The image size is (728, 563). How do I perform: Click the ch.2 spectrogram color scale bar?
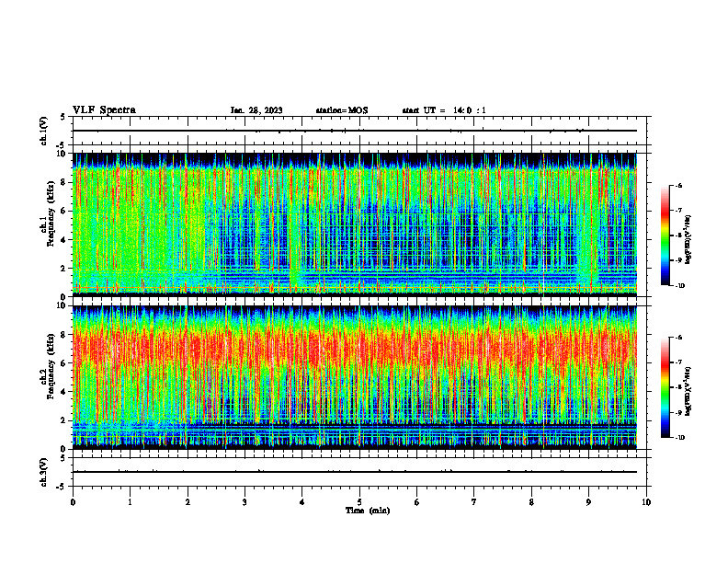click(665, 387)
